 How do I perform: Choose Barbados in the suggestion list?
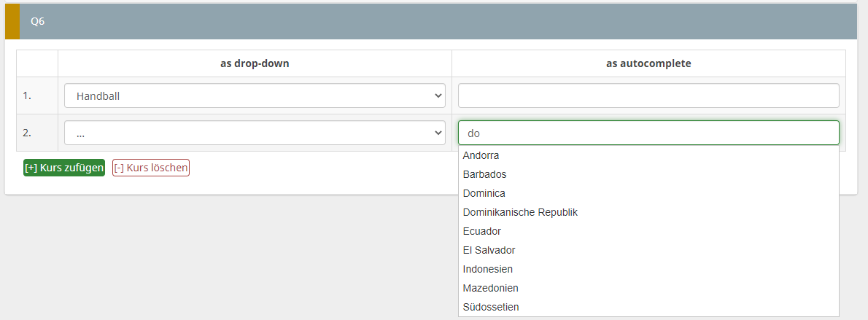[485, 174]
